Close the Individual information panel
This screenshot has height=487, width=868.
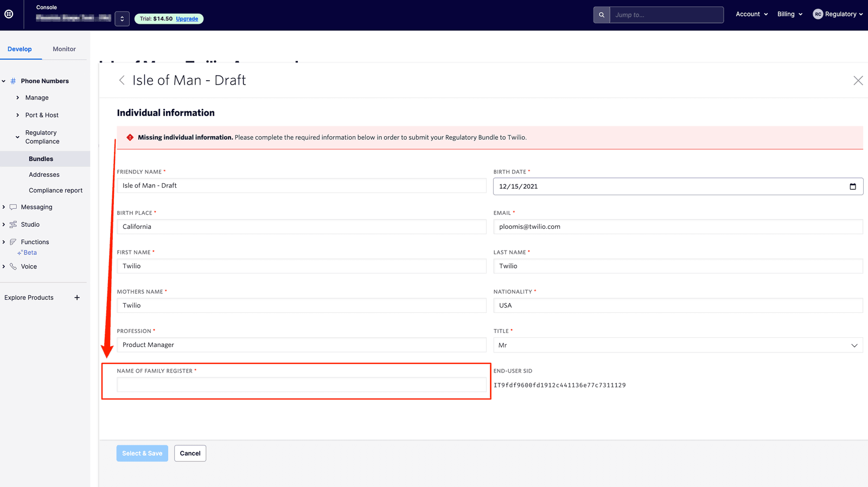[x=858, y=81]
